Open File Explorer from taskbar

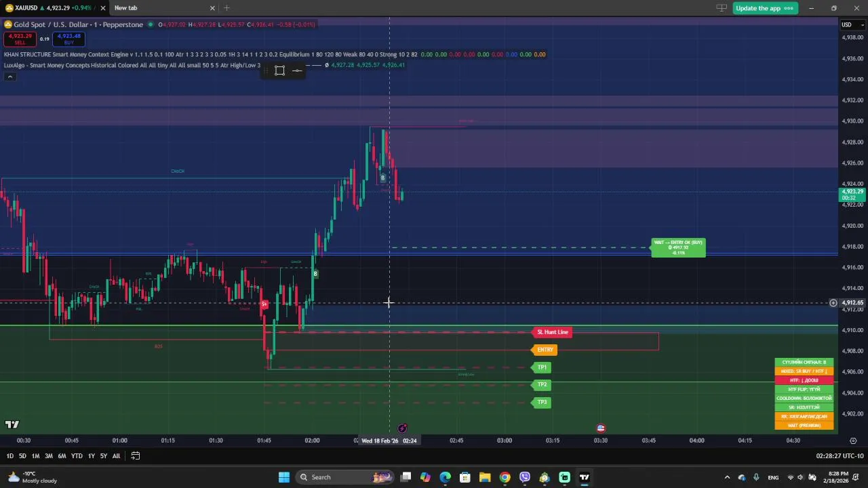click(485, 477)
